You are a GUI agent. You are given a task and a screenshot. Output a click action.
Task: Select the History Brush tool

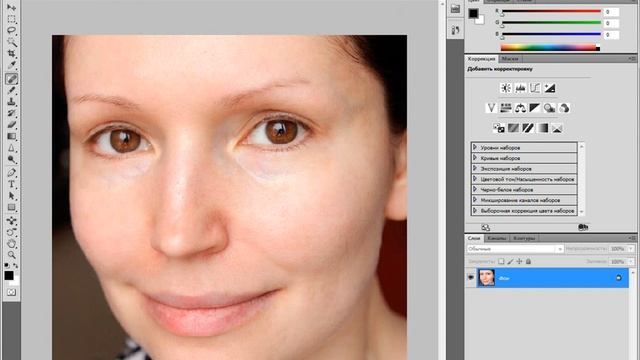(x=11, y=113)
